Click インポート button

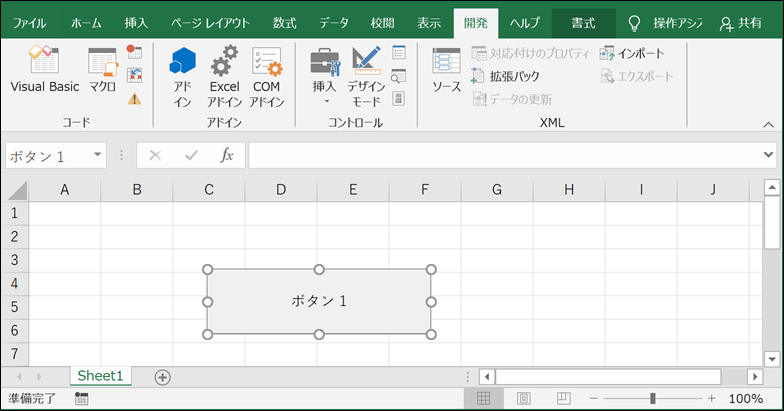tap(632, 53)
